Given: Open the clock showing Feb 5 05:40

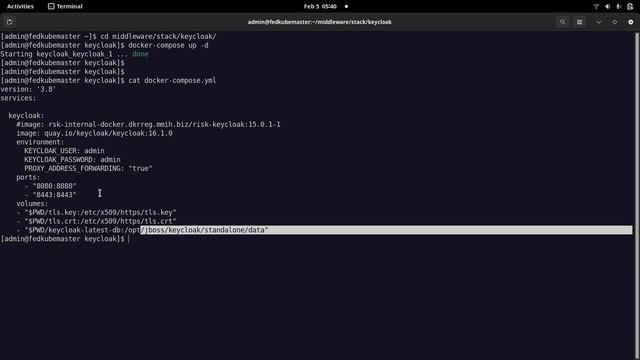Looking at the screenshot, I should [320, 6].
